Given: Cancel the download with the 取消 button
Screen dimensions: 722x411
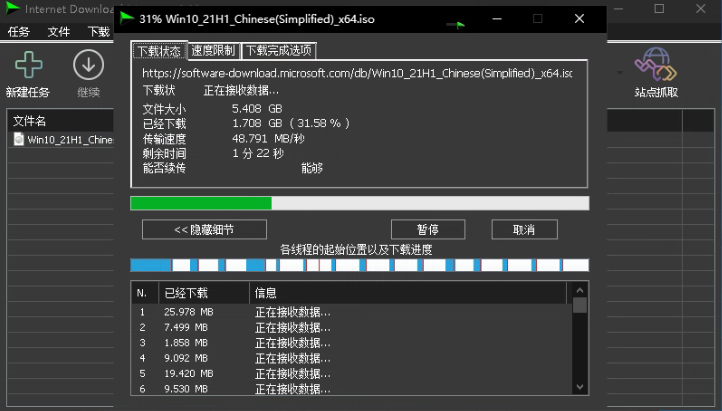Looking at the screenshot, I should (x=522, y=230).
